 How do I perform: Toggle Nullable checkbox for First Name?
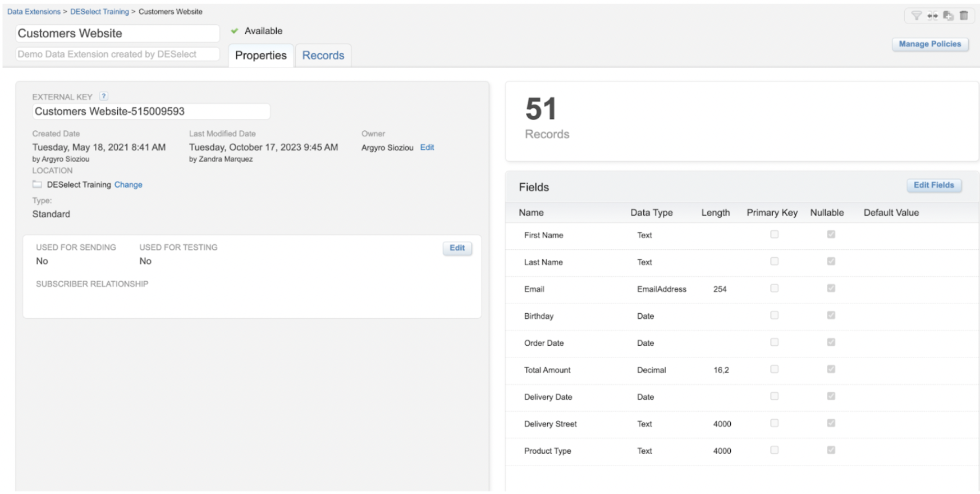831,235
